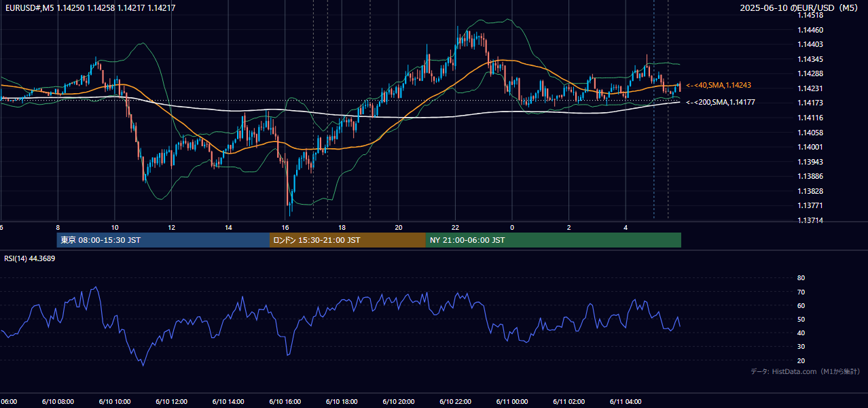Viewport: 868px width, 408px height.
Task: Click the 6/10 08:00 date label
Action: click(58, 402)
